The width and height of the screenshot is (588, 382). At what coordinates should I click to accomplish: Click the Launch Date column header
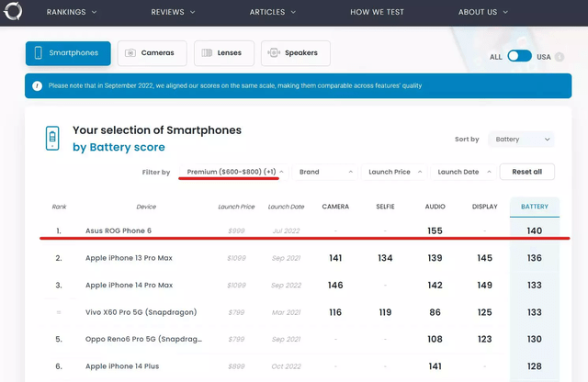[286, 207]
